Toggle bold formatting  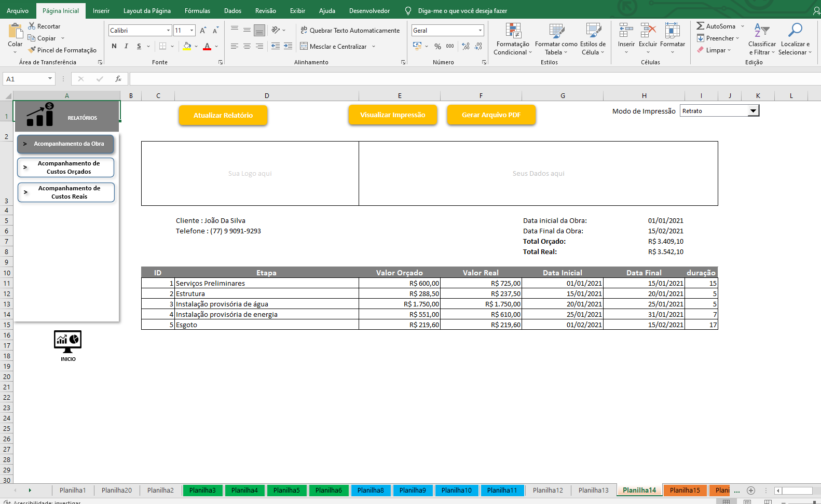coord(114,46)
